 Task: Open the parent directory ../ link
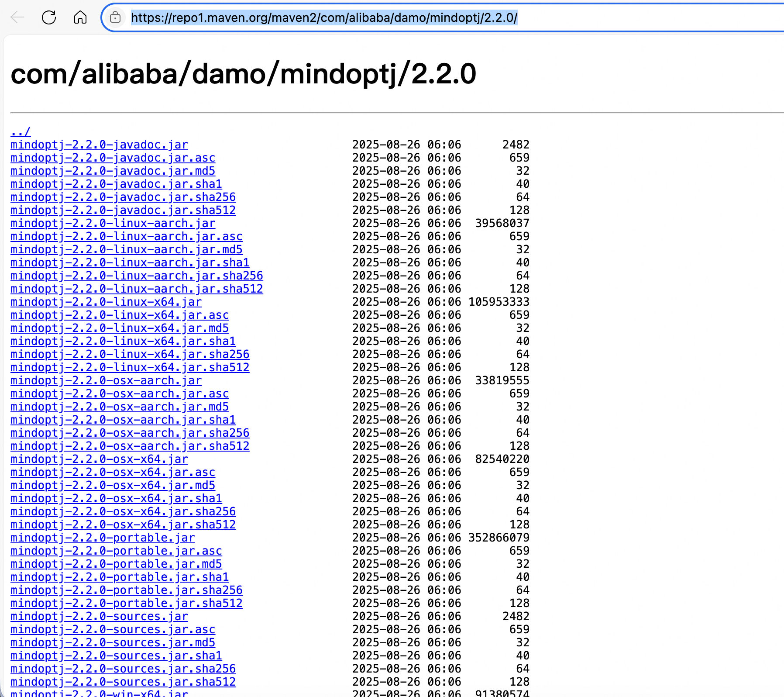(x=21, y=131)
